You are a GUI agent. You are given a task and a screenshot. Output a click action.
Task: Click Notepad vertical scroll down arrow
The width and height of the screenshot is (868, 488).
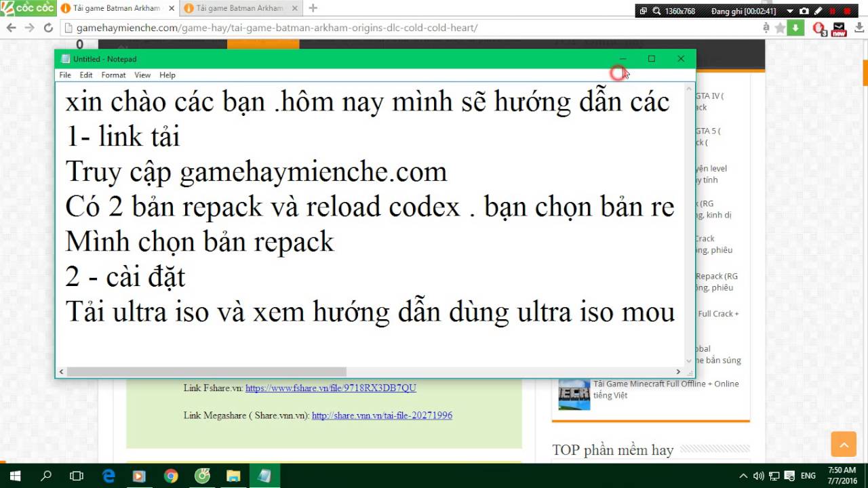tap(690, 361)
